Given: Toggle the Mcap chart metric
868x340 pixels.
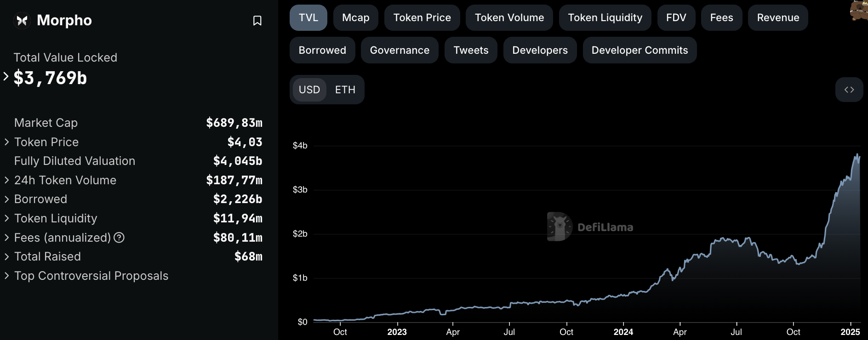Looking at the screenshot, I should (x=356, y=18).
